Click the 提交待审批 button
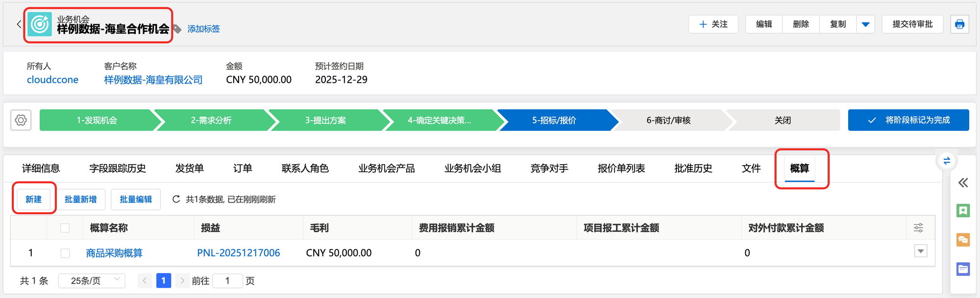 tap(912, 24)
